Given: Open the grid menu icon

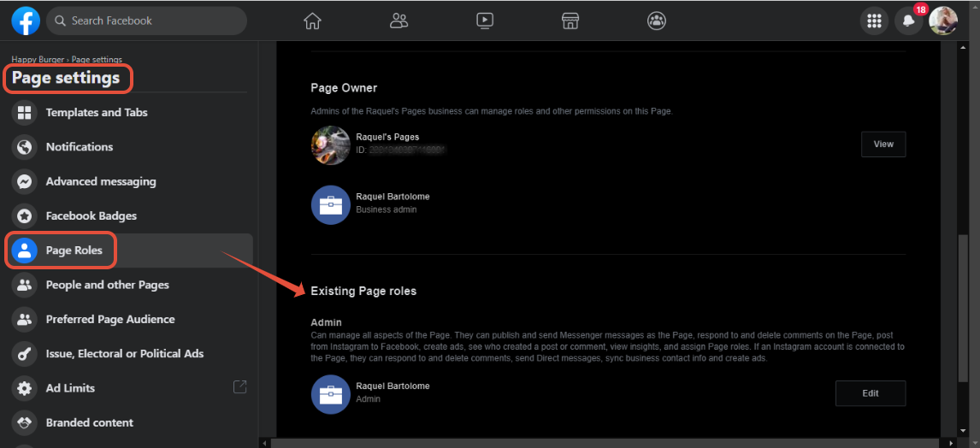Looking at the screenshot, I should pos(874,21).
